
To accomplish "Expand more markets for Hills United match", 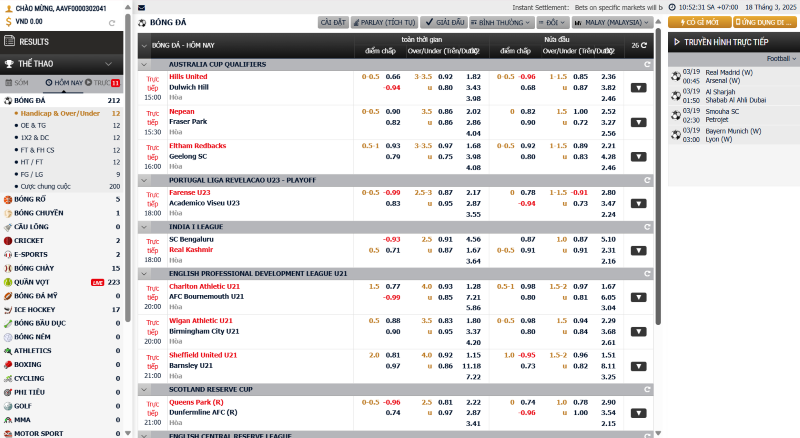I will (x=638, y=88).
